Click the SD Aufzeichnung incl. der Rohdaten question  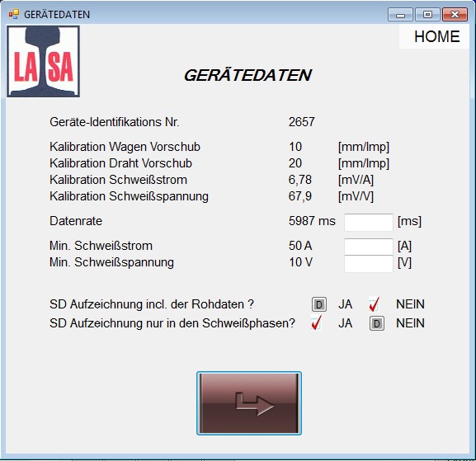pyautogui.click(x=152, y=304)
